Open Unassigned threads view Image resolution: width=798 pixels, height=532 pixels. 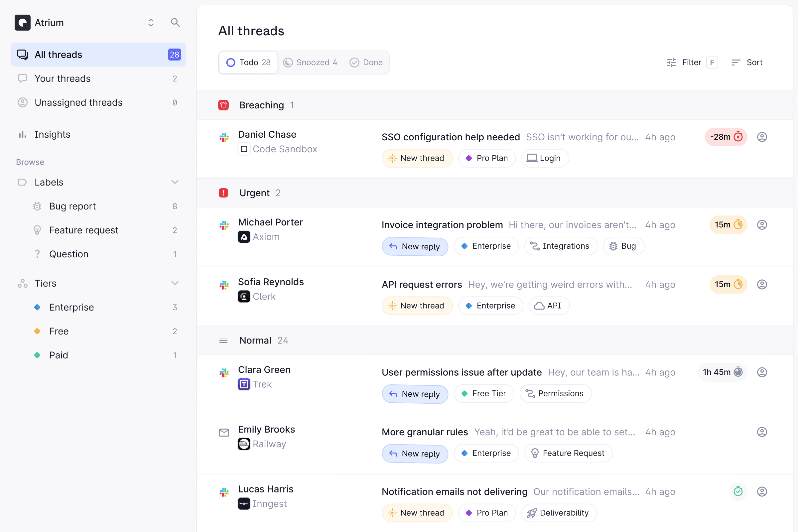78,102
